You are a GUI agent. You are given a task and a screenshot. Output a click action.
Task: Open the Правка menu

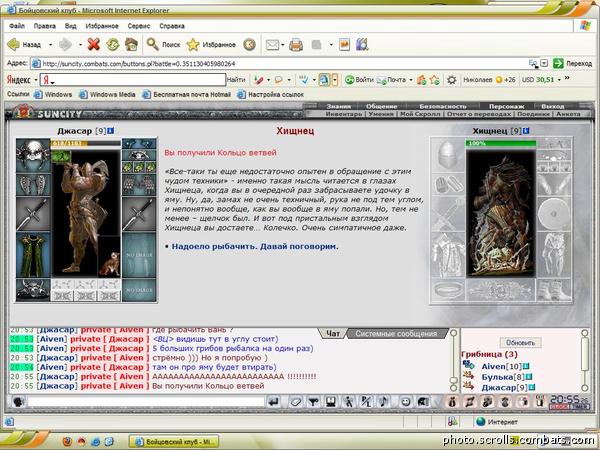[44, 26]
